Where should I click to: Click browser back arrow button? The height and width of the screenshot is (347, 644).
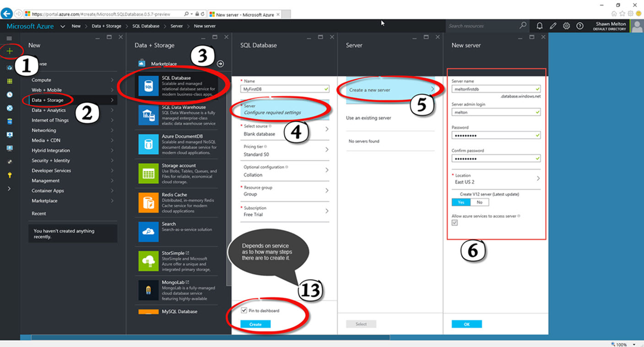click(x=7, y=14)
